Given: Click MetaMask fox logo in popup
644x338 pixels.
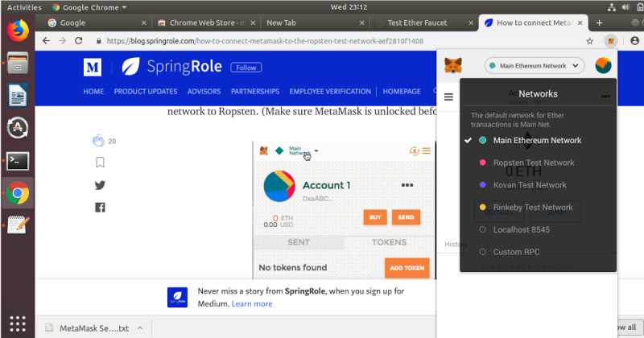Looking at the screenshot, I should pyautogui.click(x=453, y=66).
